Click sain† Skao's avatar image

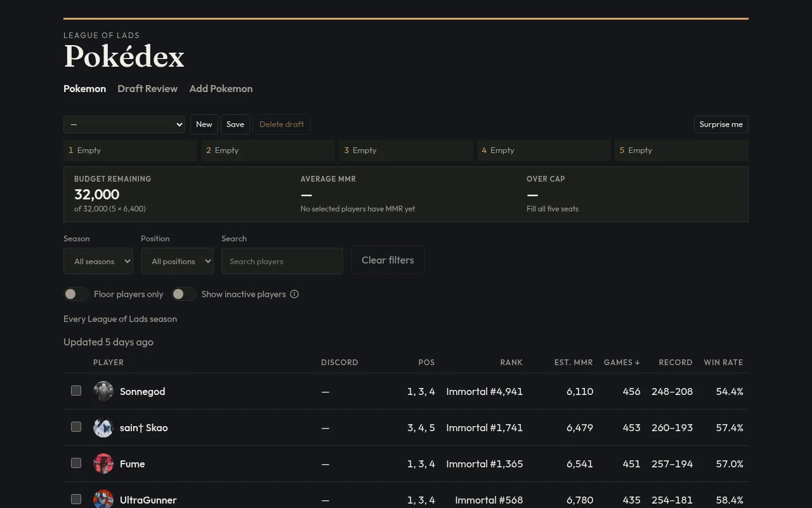click(x=103, y=427)
